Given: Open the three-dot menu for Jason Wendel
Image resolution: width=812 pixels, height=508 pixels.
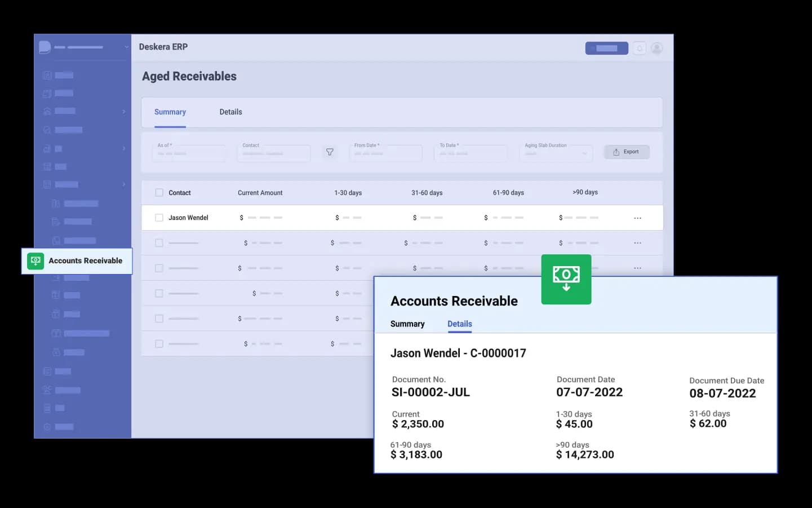Looking at the screenshot, I should [x=637, y=218].
